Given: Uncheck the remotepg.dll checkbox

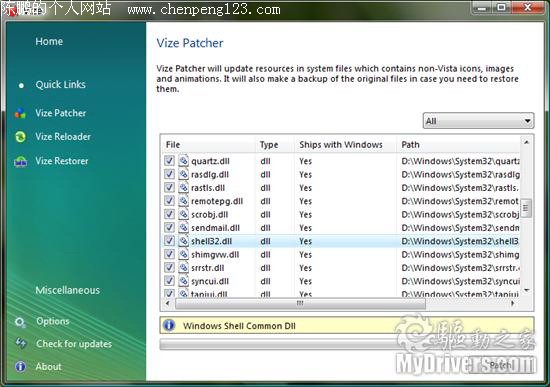Looking at the screenshot, I should click(169, 201).
